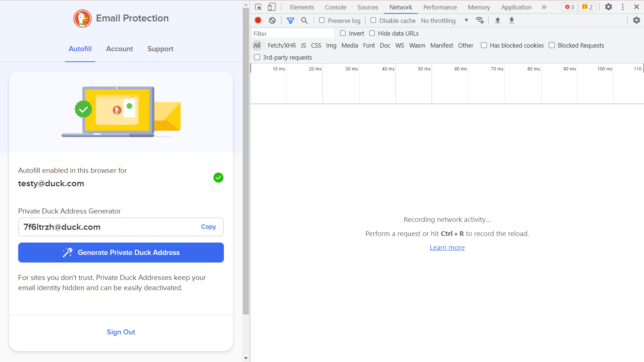Image resolution: width=644 pixels, height=362 pixels.
Task: Click the page vertical scrollbar thumb
Action: [x=246, y=161]
